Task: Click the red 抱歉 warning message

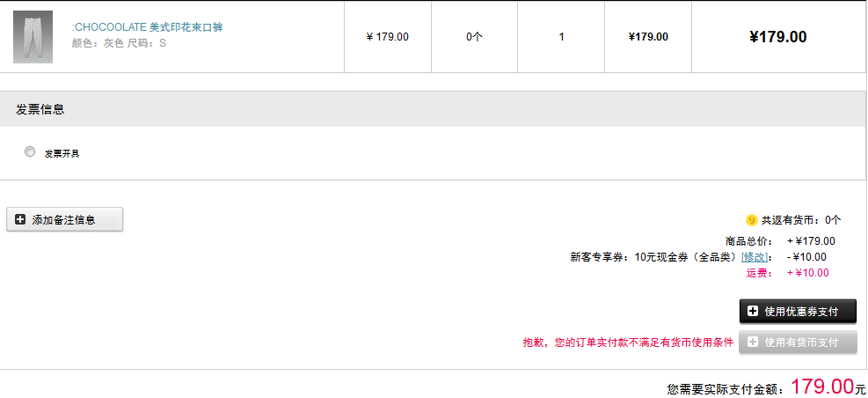Action: point(628,342)
